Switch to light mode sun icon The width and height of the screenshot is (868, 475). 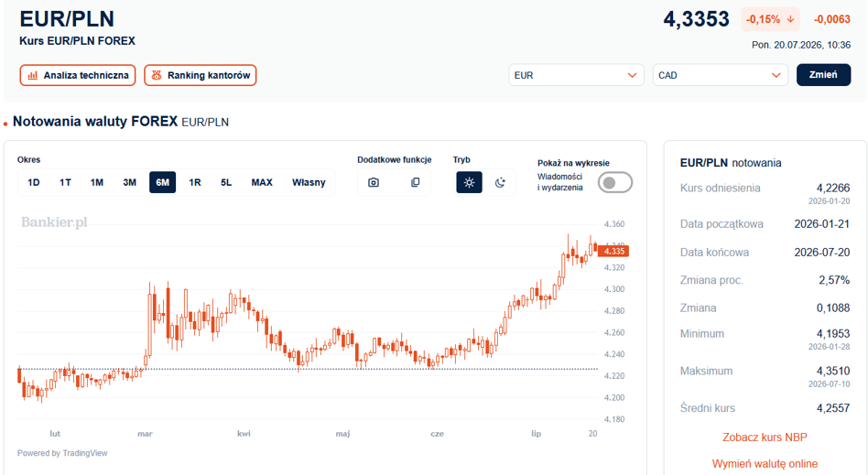click(x=469, y=182)
